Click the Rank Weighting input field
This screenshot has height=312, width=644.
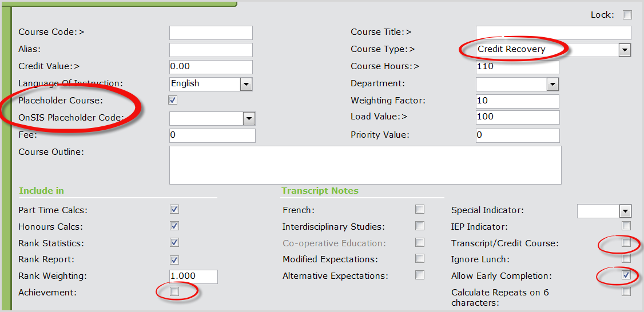[x=193, y=277]
